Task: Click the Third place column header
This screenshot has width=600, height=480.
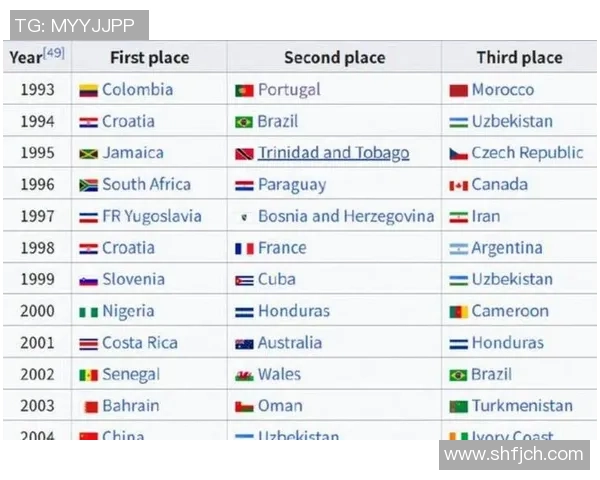Action: (519, 58)
